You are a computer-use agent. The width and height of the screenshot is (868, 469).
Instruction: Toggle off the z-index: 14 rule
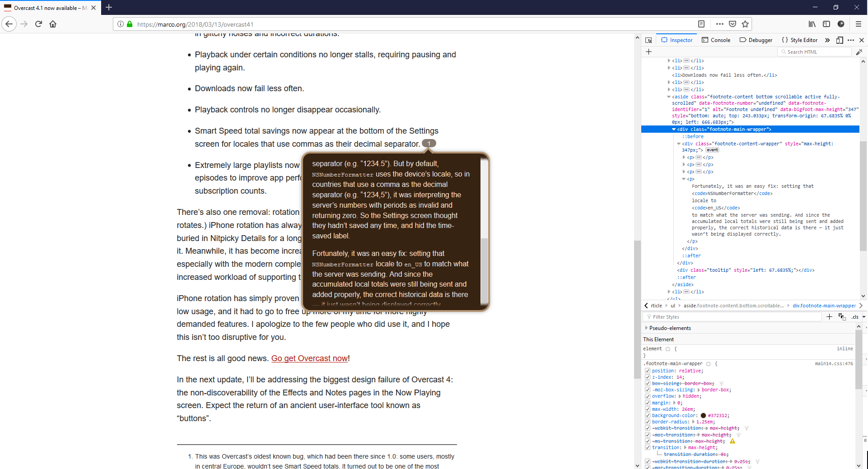pos(648,377)
